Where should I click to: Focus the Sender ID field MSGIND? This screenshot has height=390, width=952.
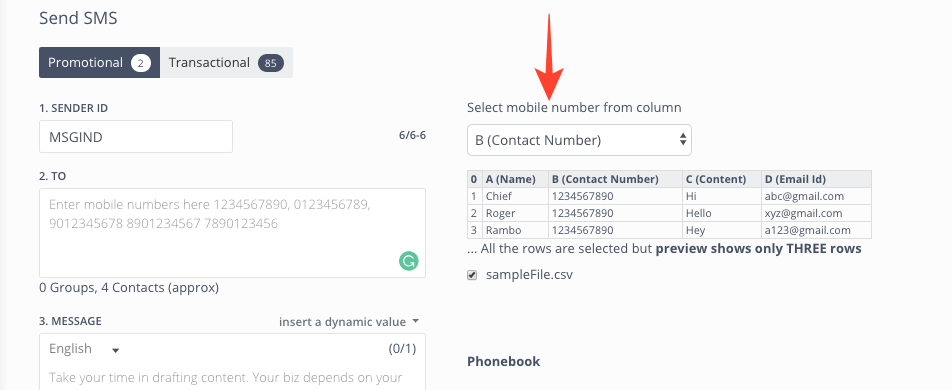pyautogui.click(x=136, y=137)
